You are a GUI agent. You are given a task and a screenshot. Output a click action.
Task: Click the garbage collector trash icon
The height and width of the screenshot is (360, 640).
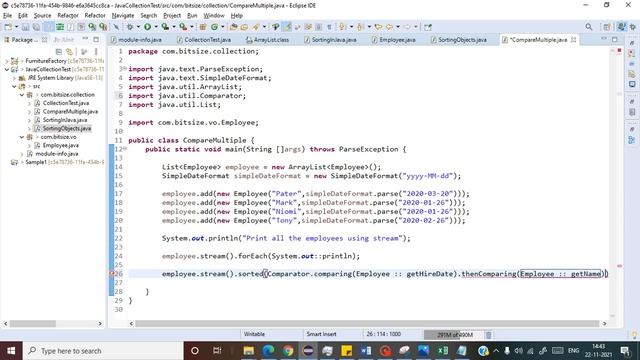click(488, 335)
